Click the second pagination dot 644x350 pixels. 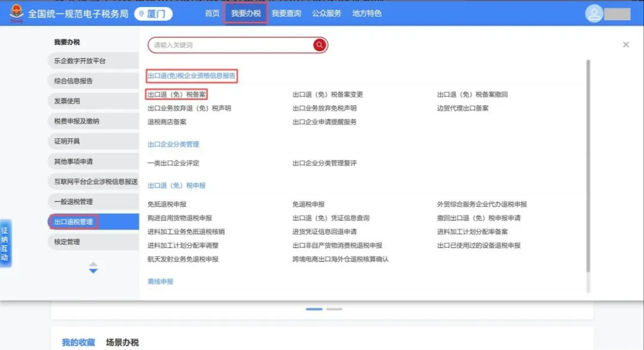(x=334, y=309)
